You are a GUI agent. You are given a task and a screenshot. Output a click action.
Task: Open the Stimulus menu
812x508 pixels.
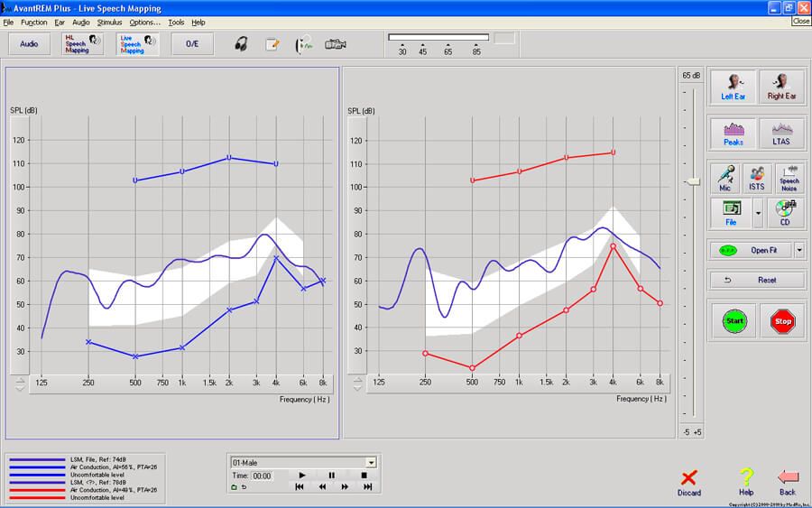[x=109, y=22]
